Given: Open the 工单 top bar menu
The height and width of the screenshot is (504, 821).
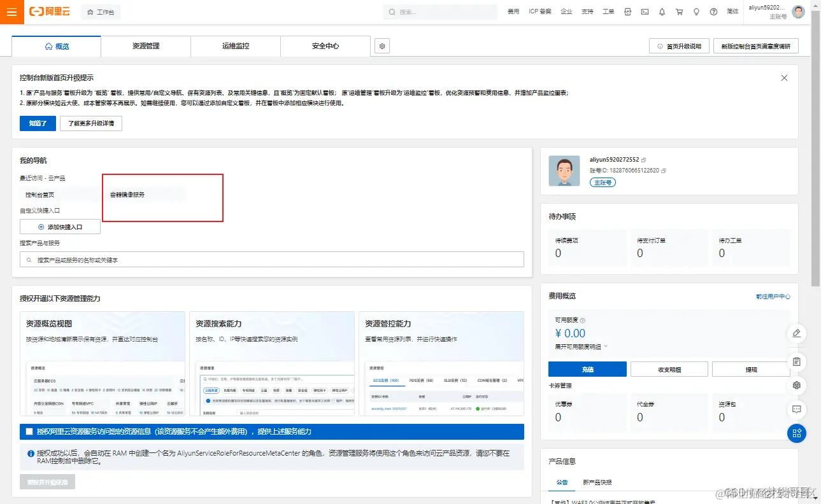Looking at the screenshot, I should pyautogui.click(x=608, y=12).
